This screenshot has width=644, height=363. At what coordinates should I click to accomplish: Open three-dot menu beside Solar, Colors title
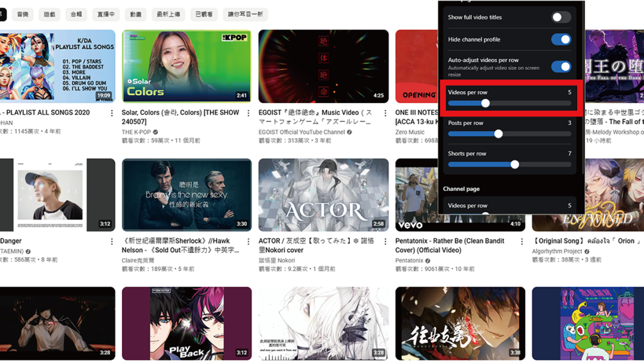(x=248, y=113)
